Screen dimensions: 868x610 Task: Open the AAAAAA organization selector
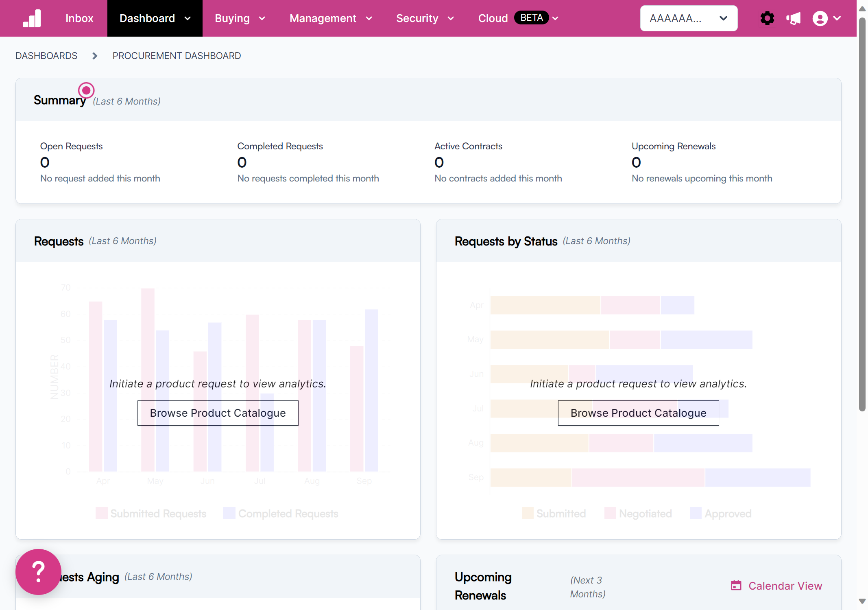pyautogui.click(x=689, y=18)
